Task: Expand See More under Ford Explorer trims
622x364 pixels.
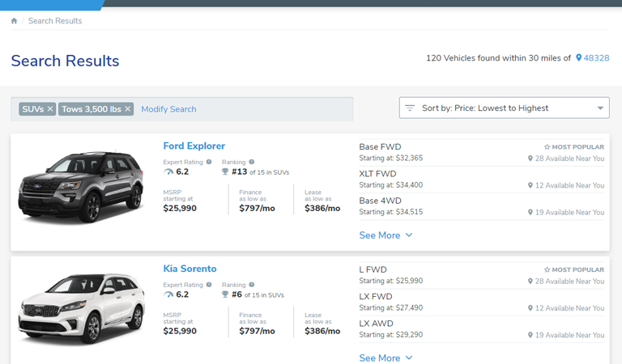Action: 386,235
